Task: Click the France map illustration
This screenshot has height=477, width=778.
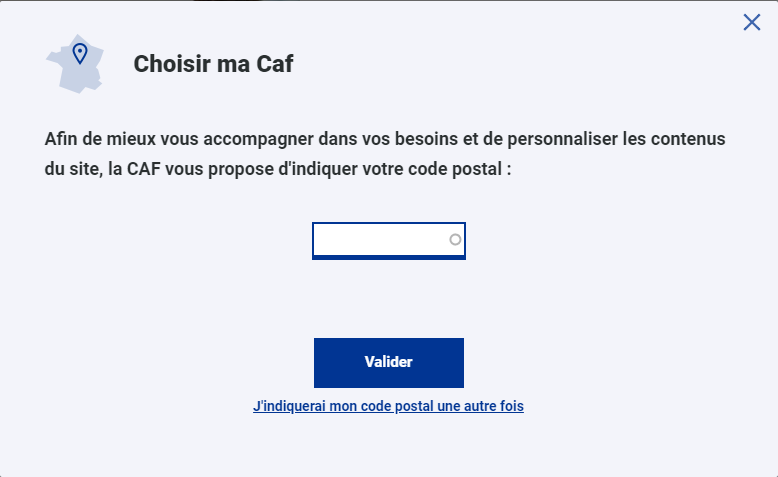Action: coord(75,64)
